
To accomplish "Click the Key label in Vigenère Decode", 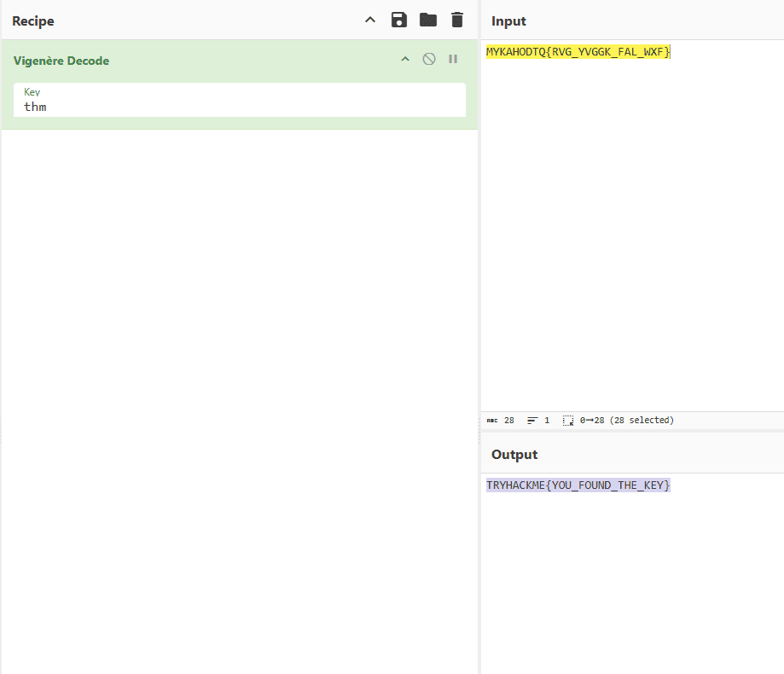I will point(32,91).
